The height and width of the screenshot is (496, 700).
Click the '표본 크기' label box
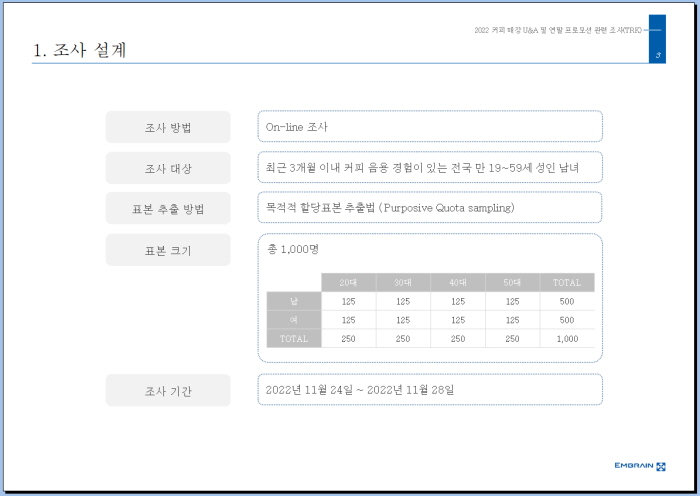click(x=168, y=250)
